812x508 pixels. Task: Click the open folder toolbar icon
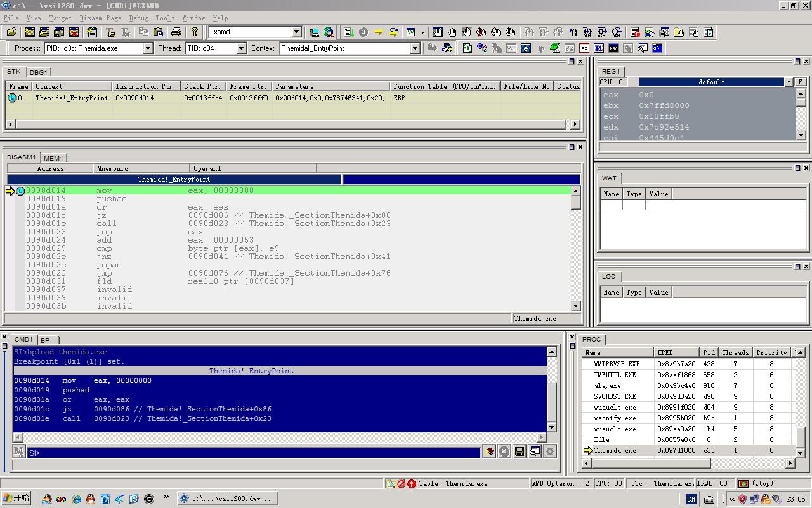click(x=11, y=32)
